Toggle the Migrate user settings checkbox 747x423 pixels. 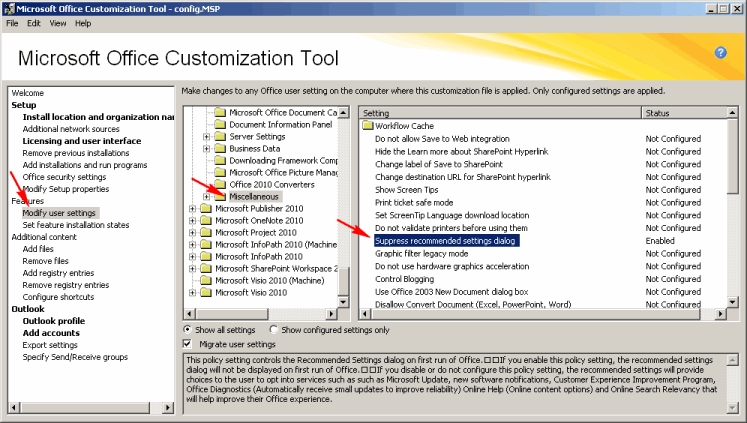pyautogui.click(x=188, y=344)
